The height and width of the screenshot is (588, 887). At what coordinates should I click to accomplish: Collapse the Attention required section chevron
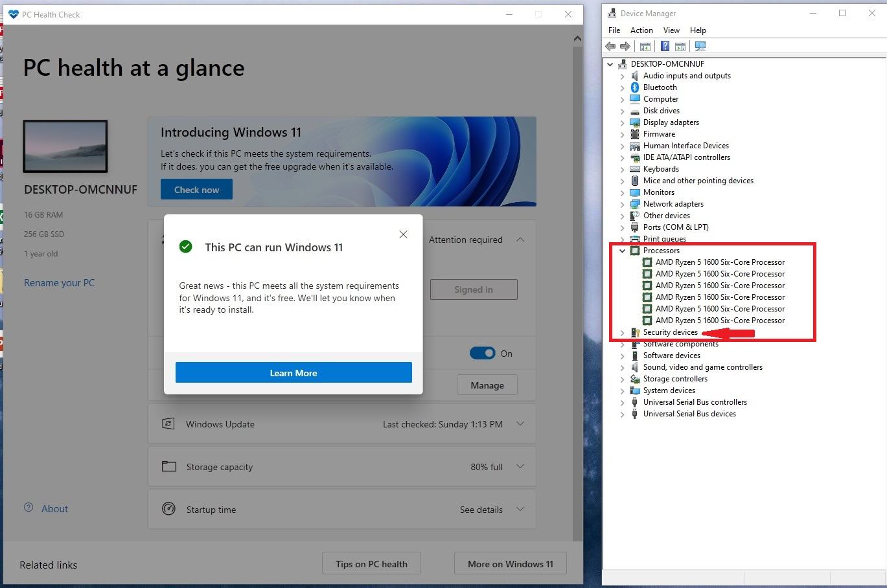point(520,240)
